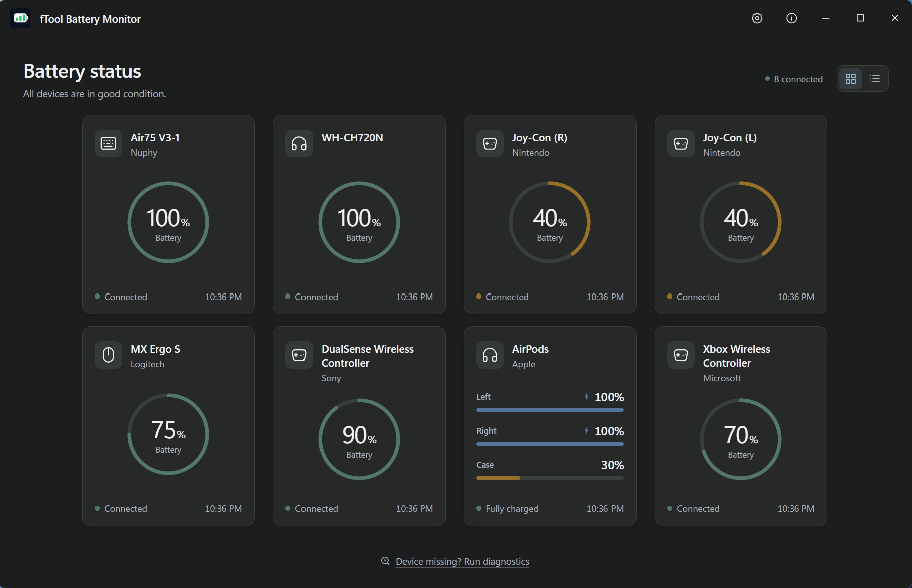Click the 'Microsoft' manufacturer label
Screen dimensions: 912x588
click(722, 378)
